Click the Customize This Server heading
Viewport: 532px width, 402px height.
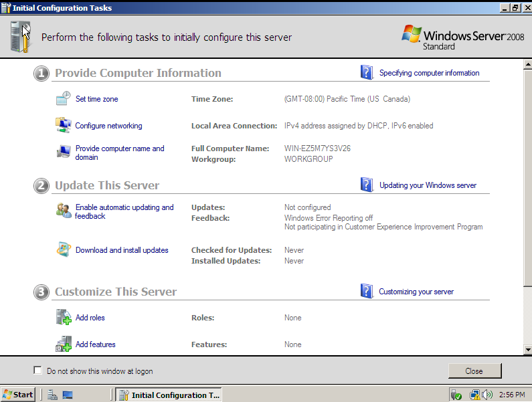click(116, 292)
